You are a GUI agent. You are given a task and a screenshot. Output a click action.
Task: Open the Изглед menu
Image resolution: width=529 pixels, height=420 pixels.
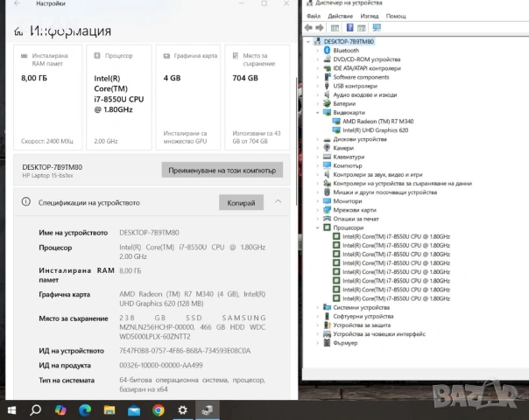(370, 16)
